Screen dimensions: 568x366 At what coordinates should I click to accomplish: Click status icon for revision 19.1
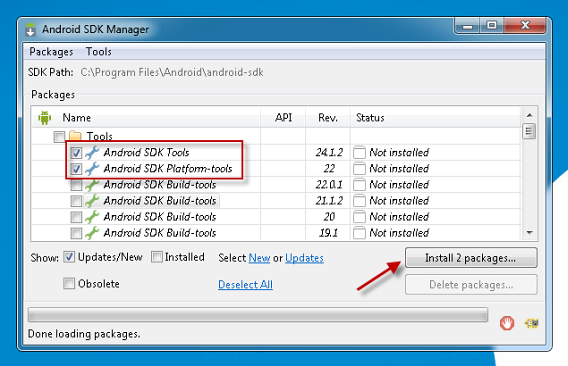pos(359,233)
